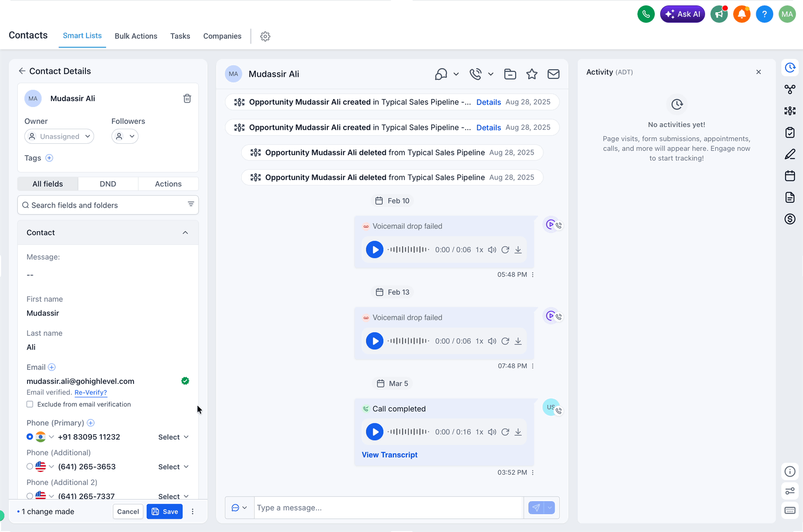Screen dimensions: 803x532
Task: Open the envelope icon in conversation header
Action: 554,74
